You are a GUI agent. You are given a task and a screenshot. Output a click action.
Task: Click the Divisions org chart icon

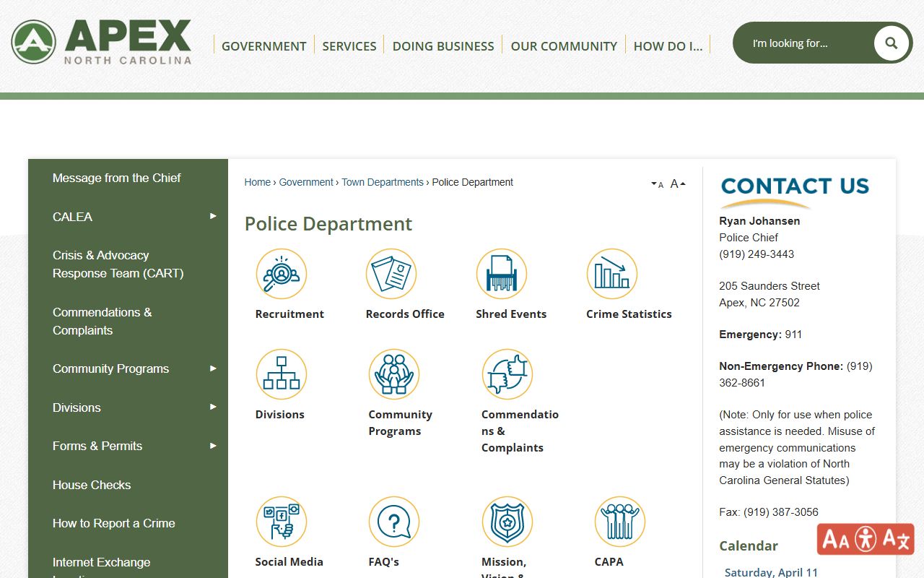(281, 374)
